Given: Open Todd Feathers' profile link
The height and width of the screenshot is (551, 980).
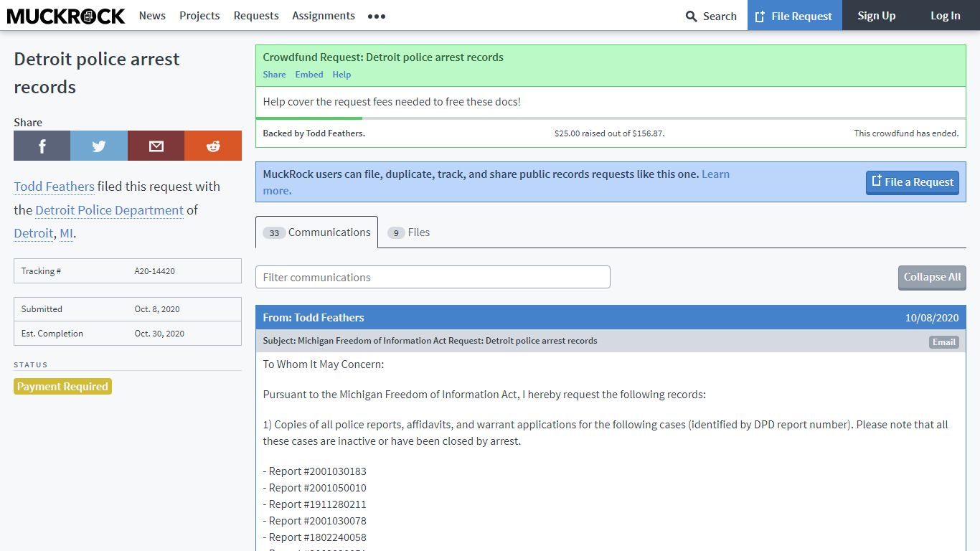Looking at the screenshot, I should tap(54, 187).
